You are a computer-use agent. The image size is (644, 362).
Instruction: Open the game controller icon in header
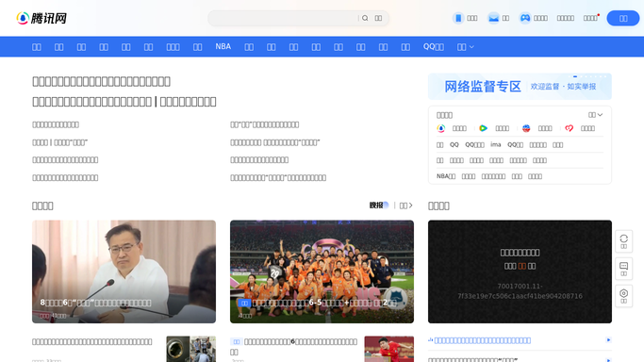pyautogui.click(x=525, y=18)
